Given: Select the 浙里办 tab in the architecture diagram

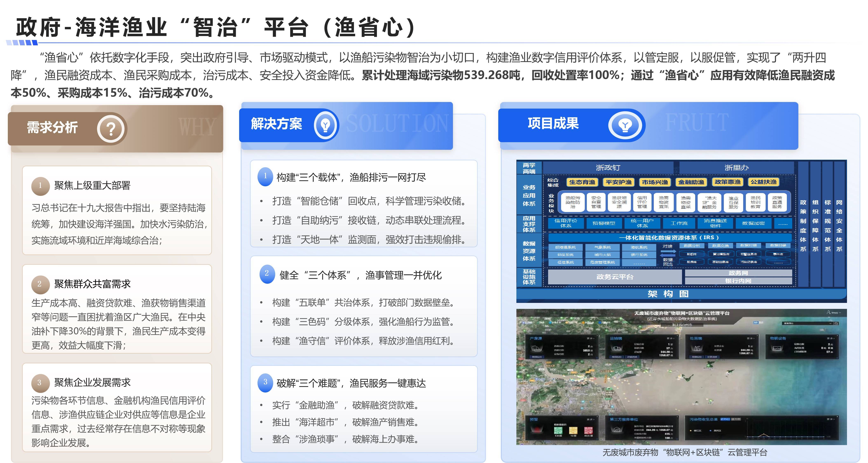Looking at the screenshot, I should (737, 168).
